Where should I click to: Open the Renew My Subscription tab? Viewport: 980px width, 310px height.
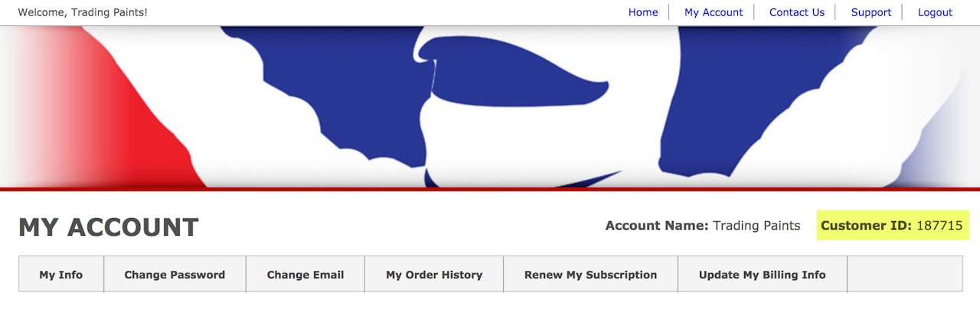[x=590, y=274]
